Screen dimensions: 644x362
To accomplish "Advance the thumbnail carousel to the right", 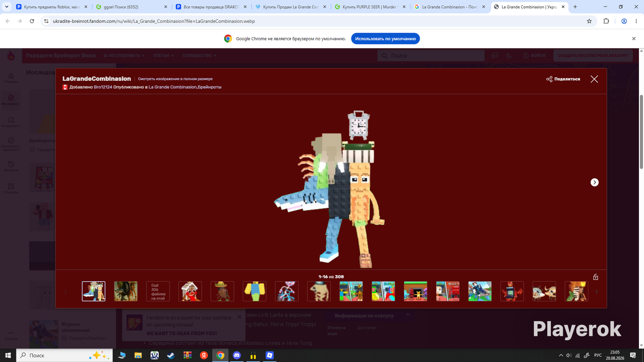I will click(x=597, y=291).
